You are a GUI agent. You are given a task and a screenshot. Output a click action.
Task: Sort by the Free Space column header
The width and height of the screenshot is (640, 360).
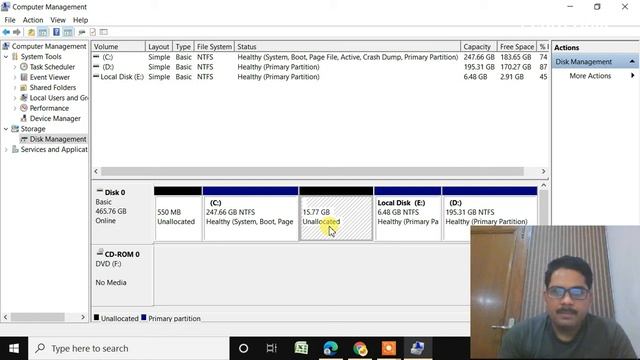516,47
